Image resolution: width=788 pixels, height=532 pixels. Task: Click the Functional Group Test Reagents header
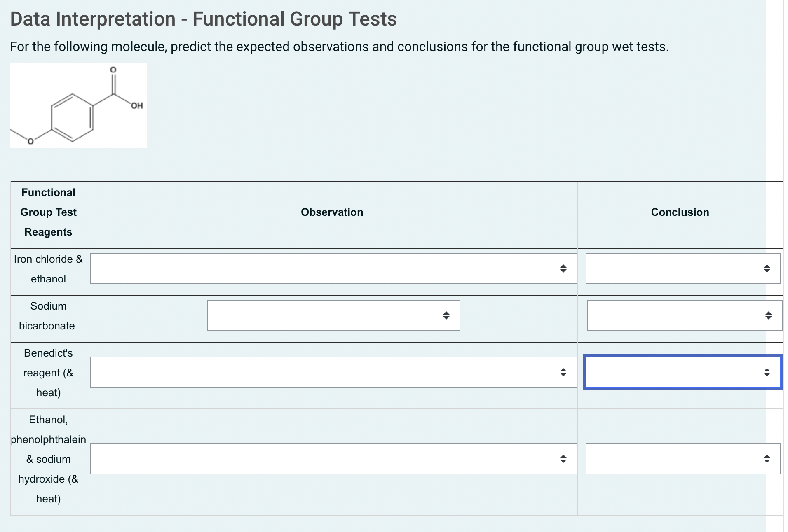tap(48, 212)
